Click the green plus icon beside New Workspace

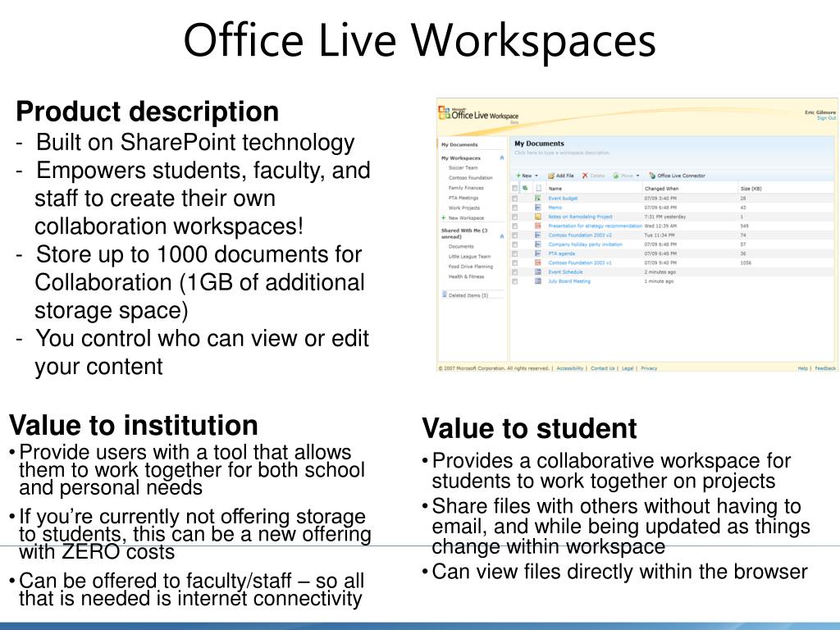[x=444, y=218]
